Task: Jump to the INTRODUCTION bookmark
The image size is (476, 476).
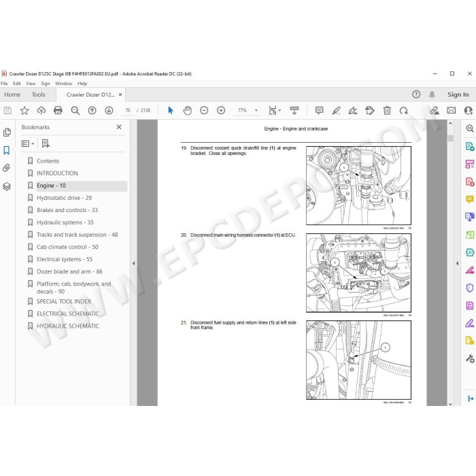Action: click(57, 173)
